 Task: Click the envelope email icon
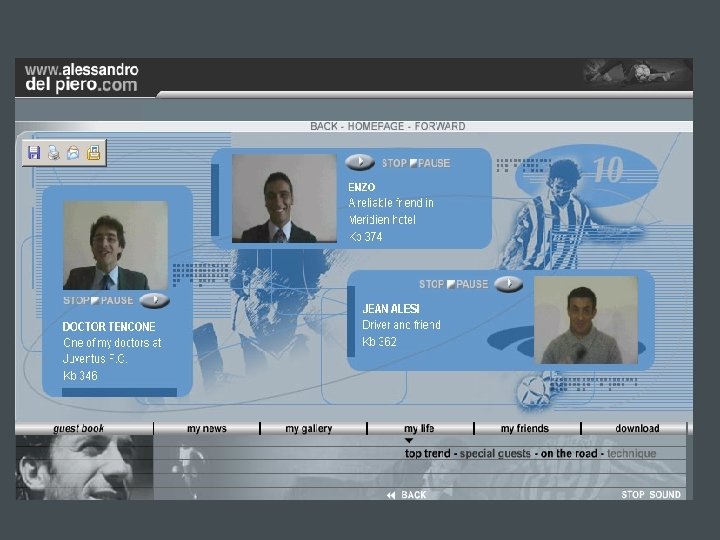(73, 152)
